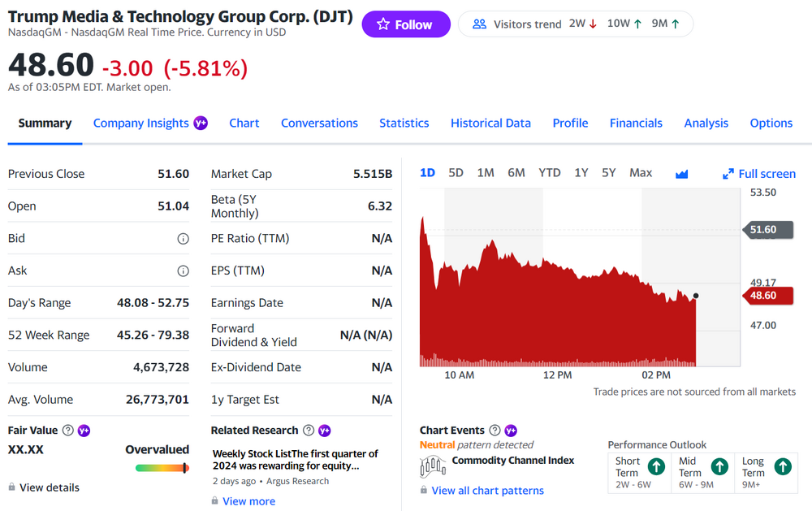The image size is (812, 511).
Task: Switch to the Historical Data tab
Action: point(490,123)
